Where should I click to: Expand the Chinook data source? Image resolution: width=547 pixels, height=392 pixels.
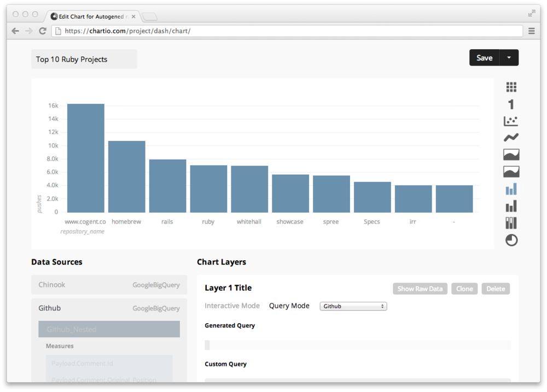coord(109,285)
